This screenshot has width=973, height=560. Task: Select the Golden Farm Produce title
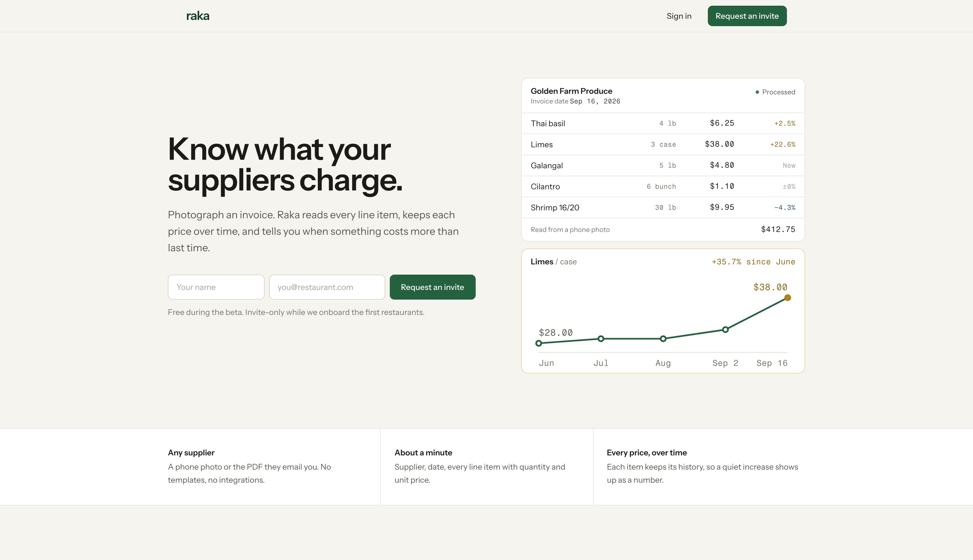[x=571, y=91]
